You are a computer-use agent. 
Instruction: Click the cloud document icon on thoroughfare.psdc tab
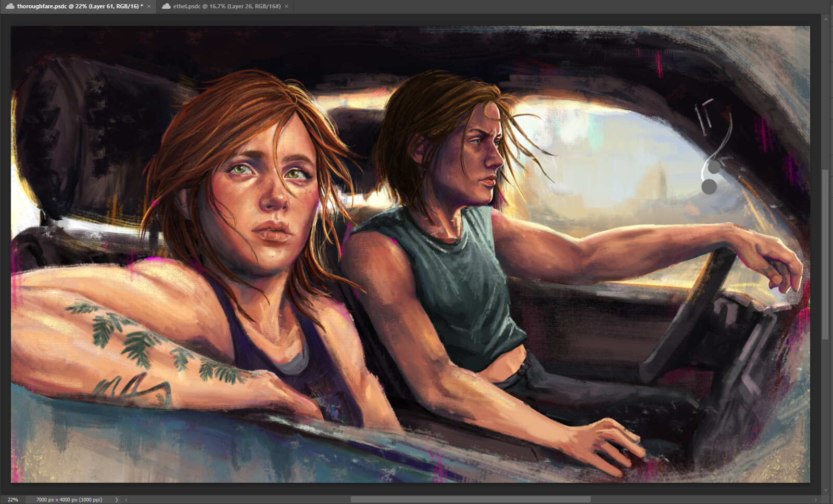pos(10,6)
